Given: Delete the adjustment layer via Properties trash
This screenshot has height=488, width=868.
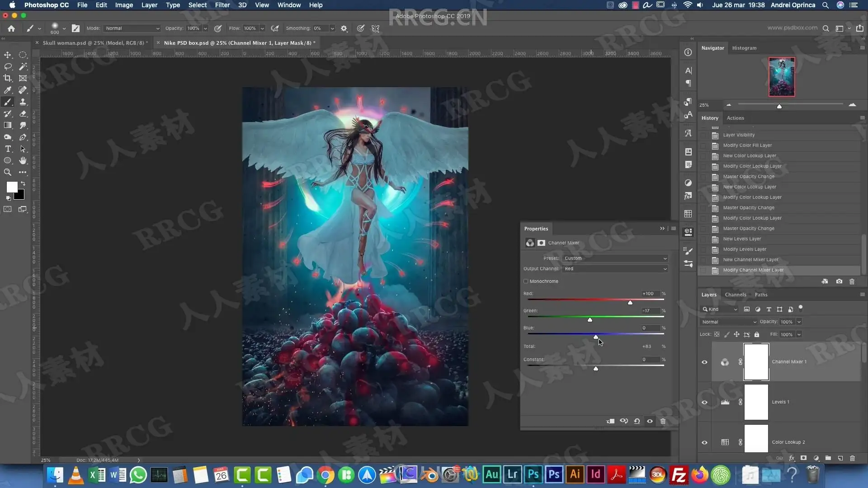Looking at the screenshot, I should [x=663, y=421].
